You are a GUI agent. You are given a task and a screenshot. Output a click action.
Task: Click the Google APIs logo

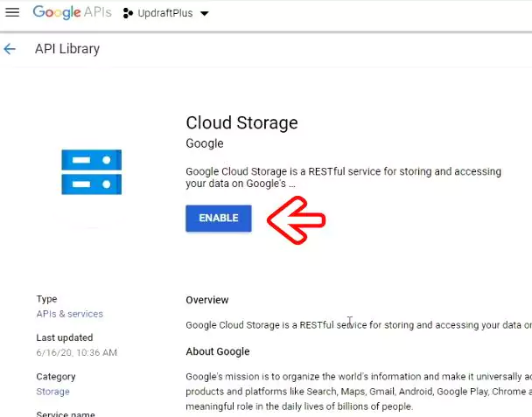click(73, 13)
